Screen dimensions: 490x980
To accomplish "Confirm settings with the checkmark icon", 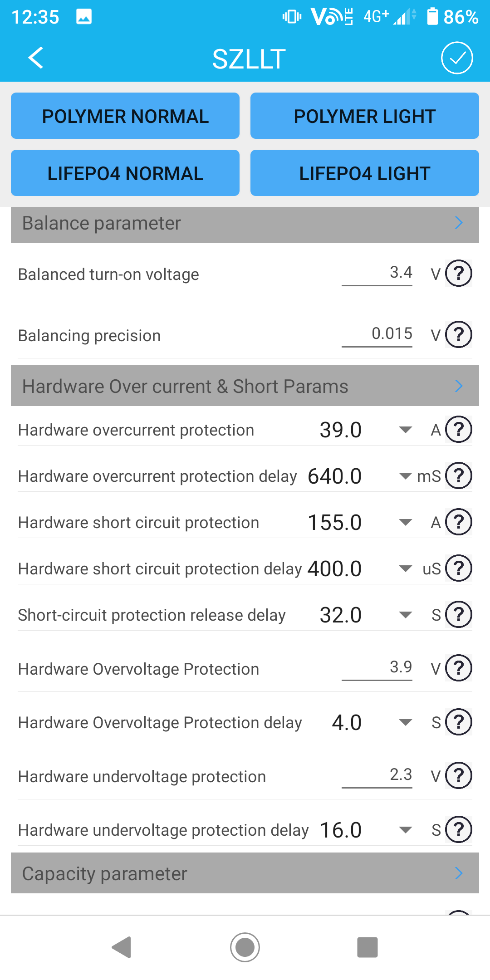I will coord(457,58).
